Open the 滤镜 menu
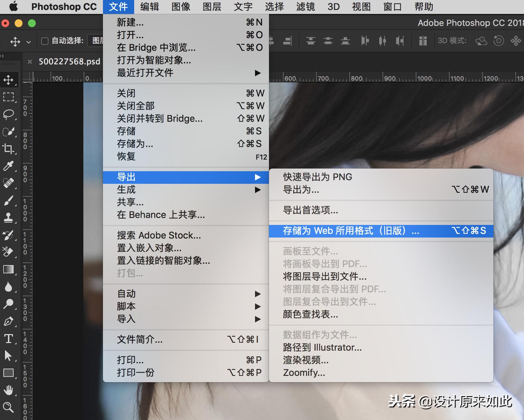This screenshot has height=420, width=524. coord(306,7)
